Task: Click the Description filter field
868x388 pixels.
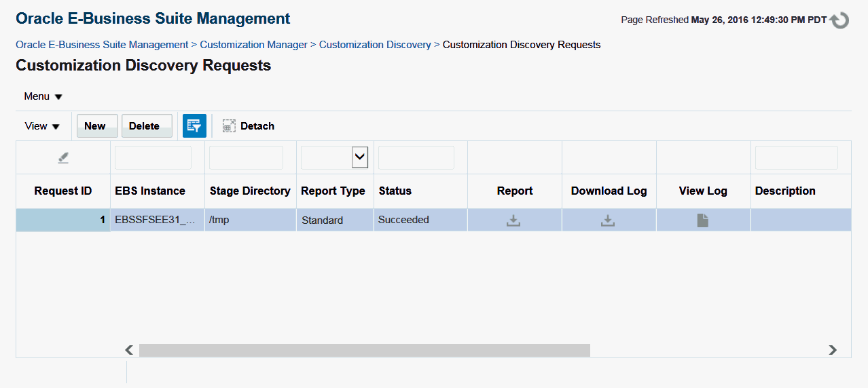Action: (796, 157)
